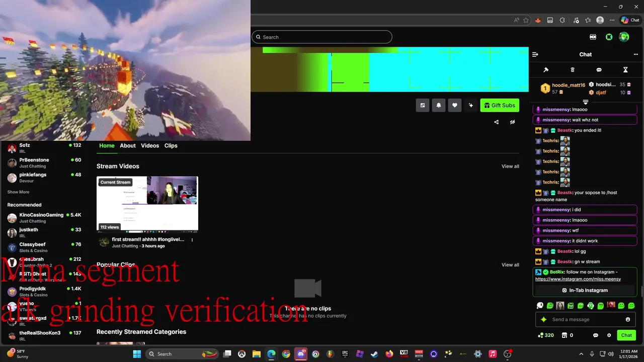The image size is (644, 362).
Task: Open channel points balance showing 320
Action: coord(546,335)
